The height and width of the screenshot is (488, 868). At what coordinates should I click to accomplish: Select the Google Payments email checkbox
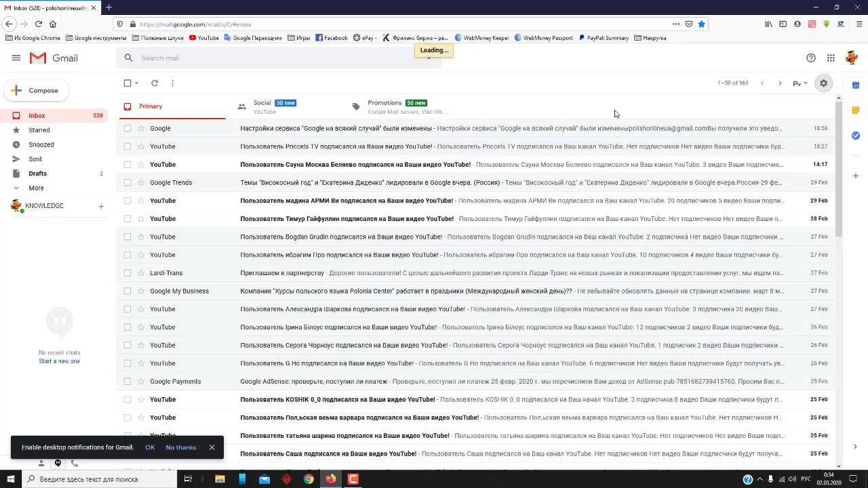point(127,382)
